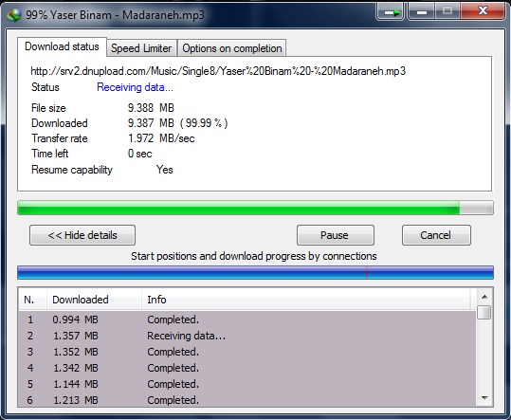Switch to the Speed Limiter tab
The height and width of the screenshot is (420, 511).
(x=141, y=48)
